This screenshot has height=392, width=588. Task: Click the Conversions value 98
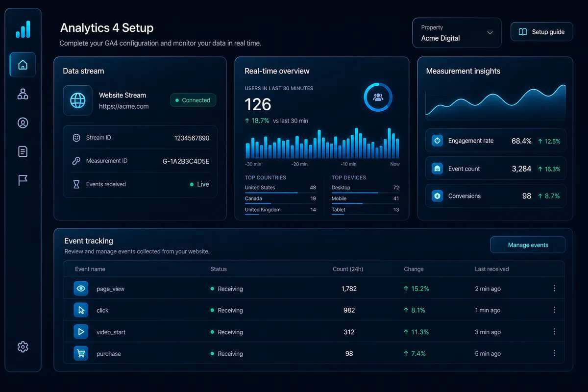(x=527, y=196)
